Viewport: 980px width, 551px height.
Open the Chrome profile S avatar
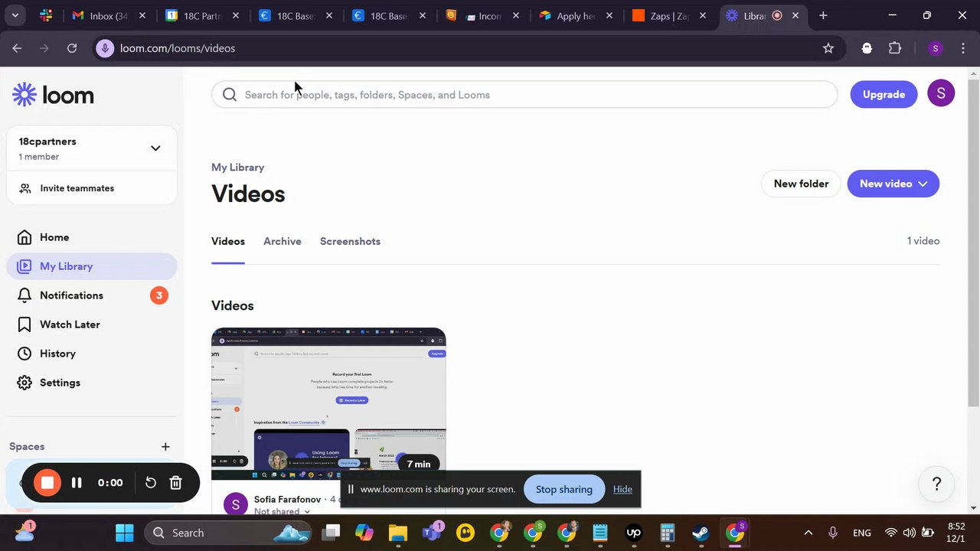(935, 48)
